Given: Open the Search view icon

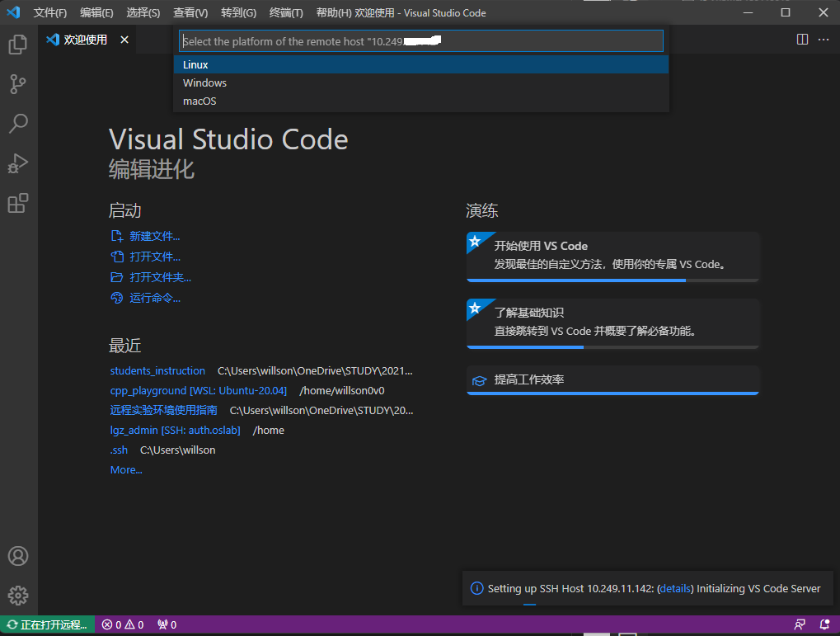Looking at the screenshot, I should (18, 124).
